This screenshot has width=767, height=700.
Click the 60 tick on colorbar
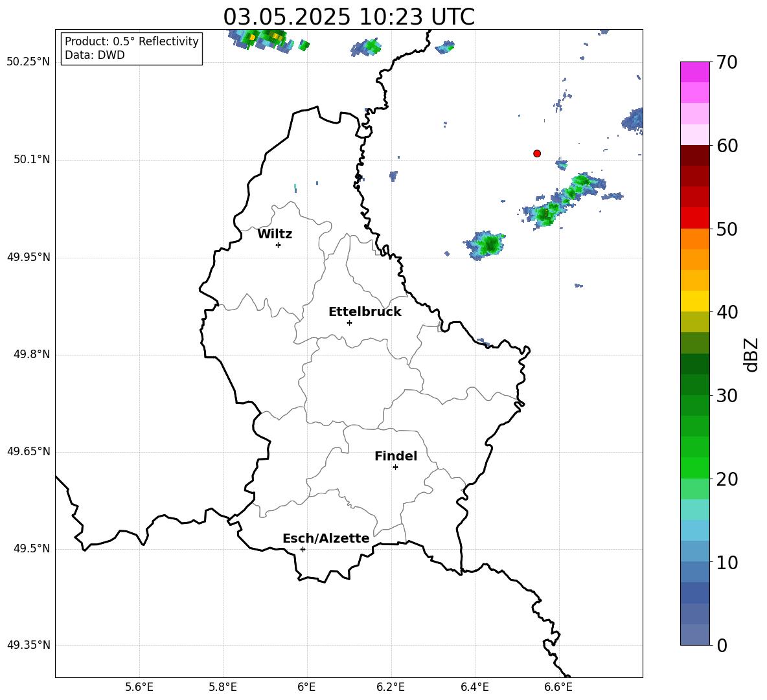(x=726, y=146)
